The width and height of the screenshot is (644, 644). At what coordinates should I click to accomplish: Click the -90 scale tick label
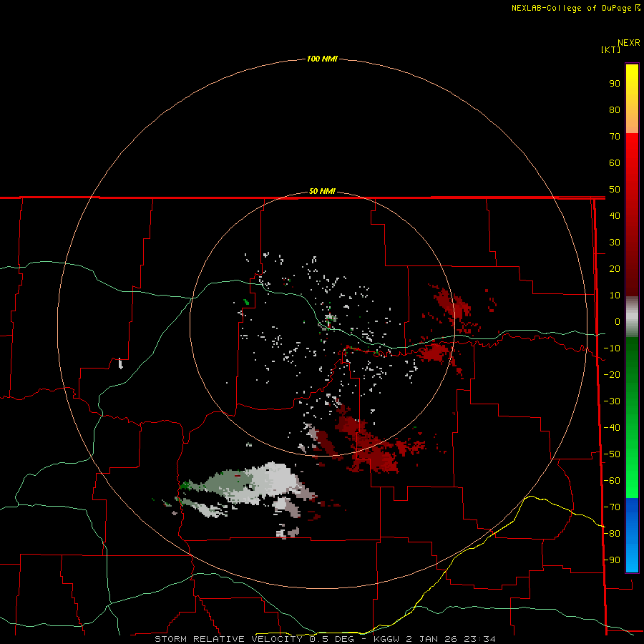[x=612, y=560]
